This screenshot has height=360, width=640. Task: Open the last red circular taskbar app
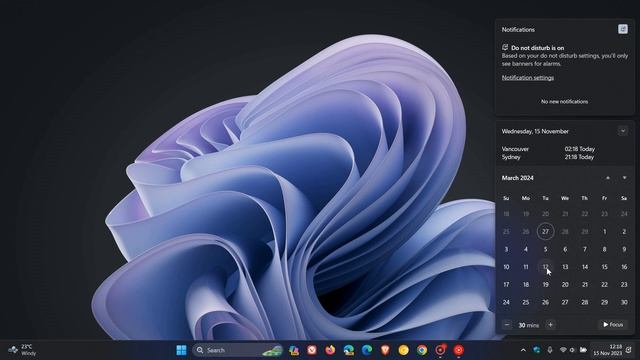pos(459,350)
